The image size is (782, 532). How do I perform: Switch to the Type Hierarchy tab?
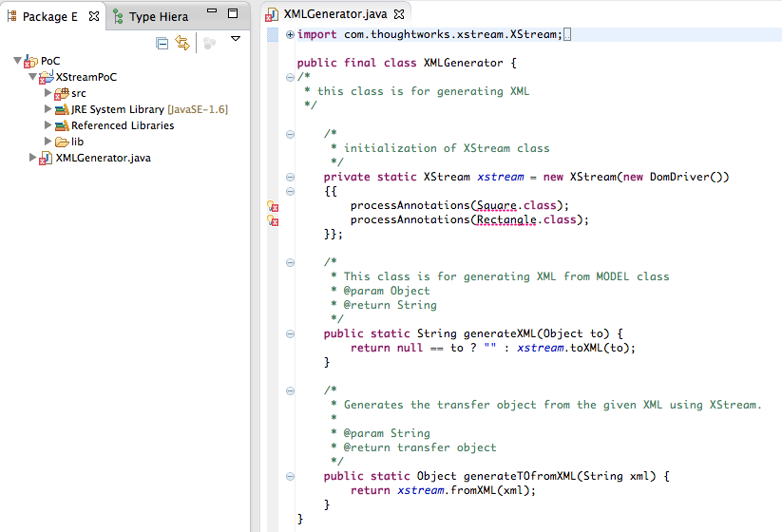(x=158, y=16)
